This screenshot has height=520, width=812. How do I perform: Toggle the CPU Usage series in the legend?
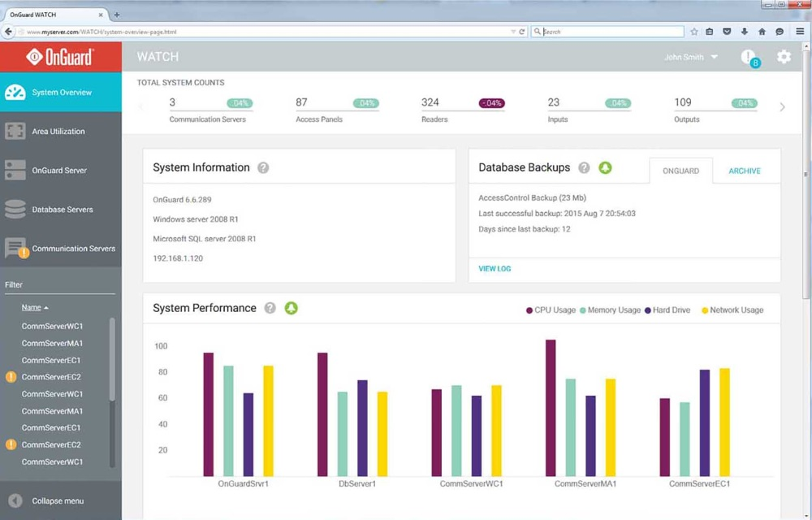(x=552, y=310)
